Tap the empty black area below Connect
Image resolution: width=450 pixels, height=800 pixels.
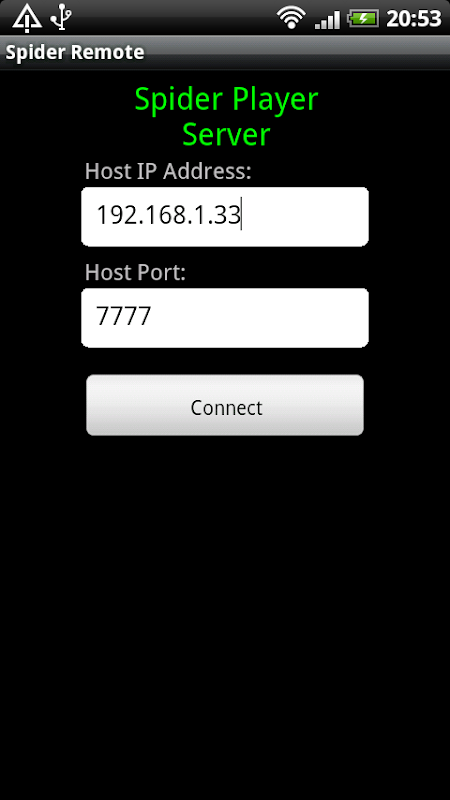pos(225,612)
